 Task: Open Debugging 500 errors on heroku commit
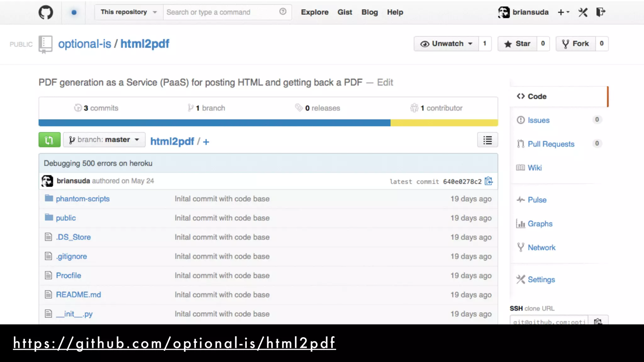[x=98, y=163]
